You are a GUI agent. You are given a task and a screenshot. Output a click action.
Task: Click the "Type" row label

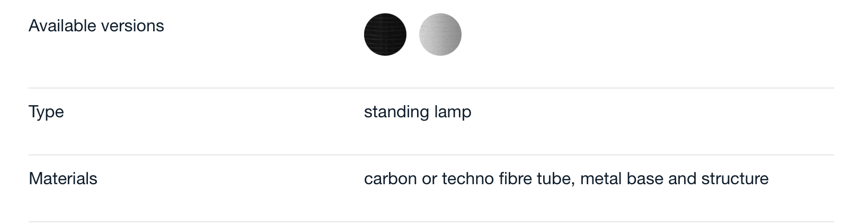[x=46, y=112]
